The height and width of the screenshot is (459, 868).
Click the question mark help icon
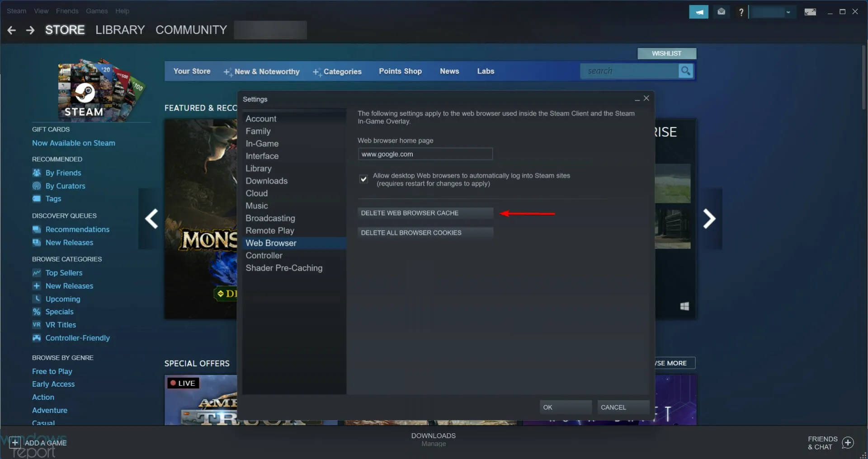click(x=741, y=12)
